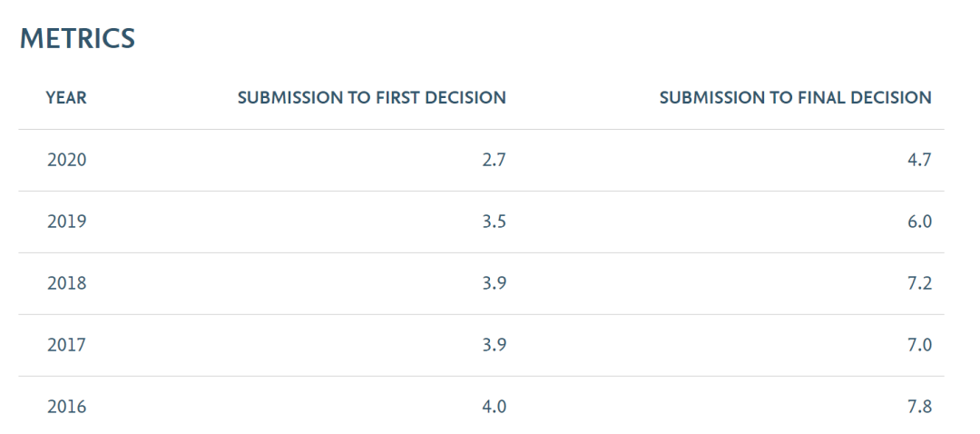Screen dimensions: 980x434
Task: Click the 4.0 first decision value
Action: pyautogui.click(x=494, y=407)
